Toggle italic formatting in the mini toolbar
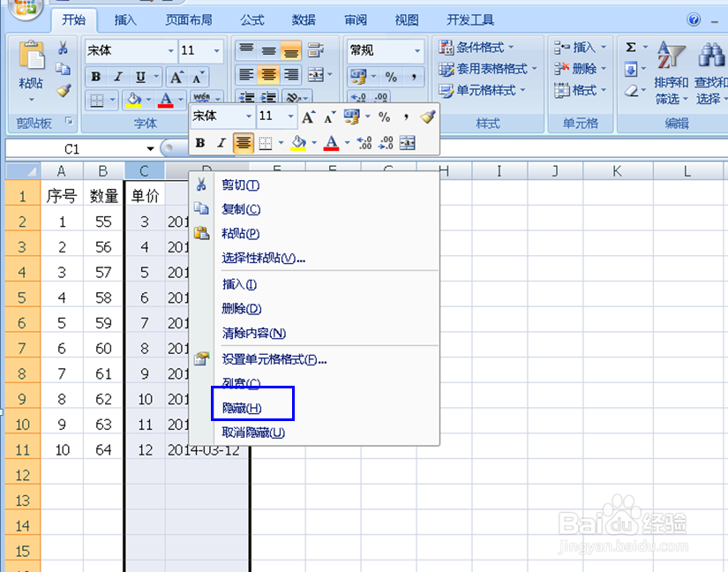728x572 pixels. click(x=220, y=142)
